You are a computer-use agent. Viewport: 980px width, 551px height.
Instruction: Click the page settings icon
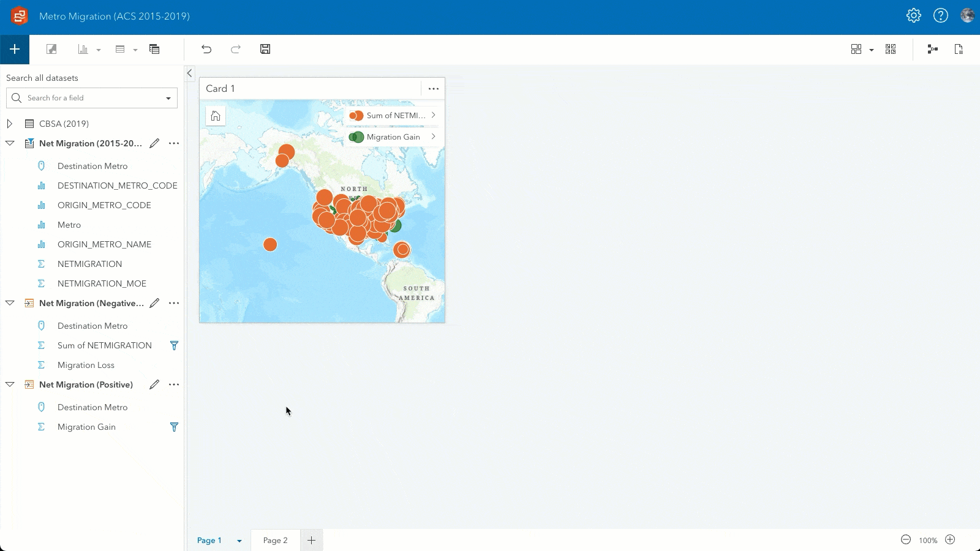(x=959, y=49)
